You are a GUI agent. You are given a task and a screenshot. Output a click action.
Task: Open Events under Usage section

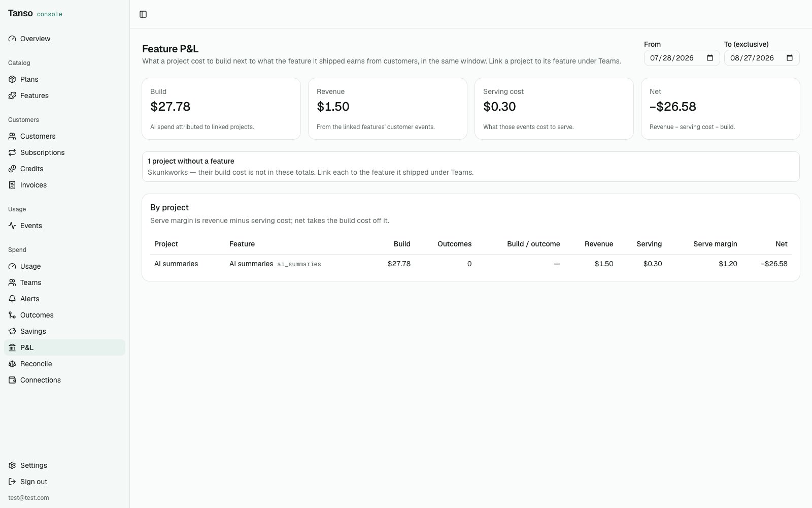pos(64,226)
